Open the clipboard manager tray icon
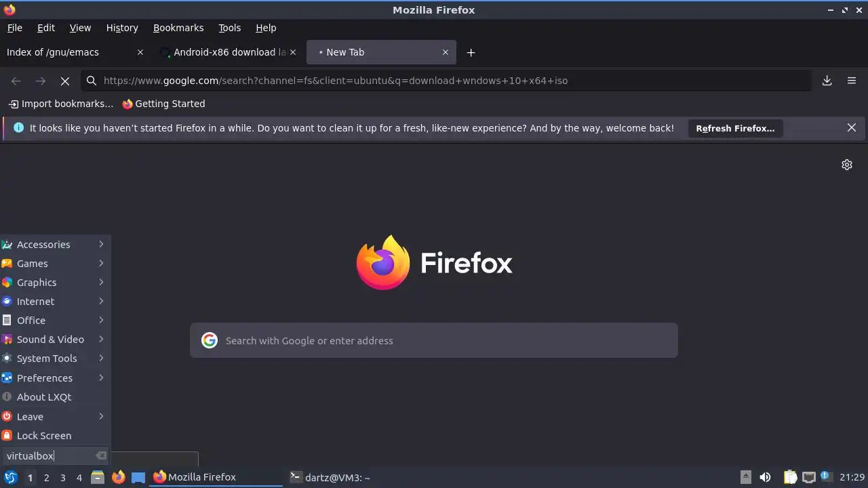 click(x=791, y=477)
